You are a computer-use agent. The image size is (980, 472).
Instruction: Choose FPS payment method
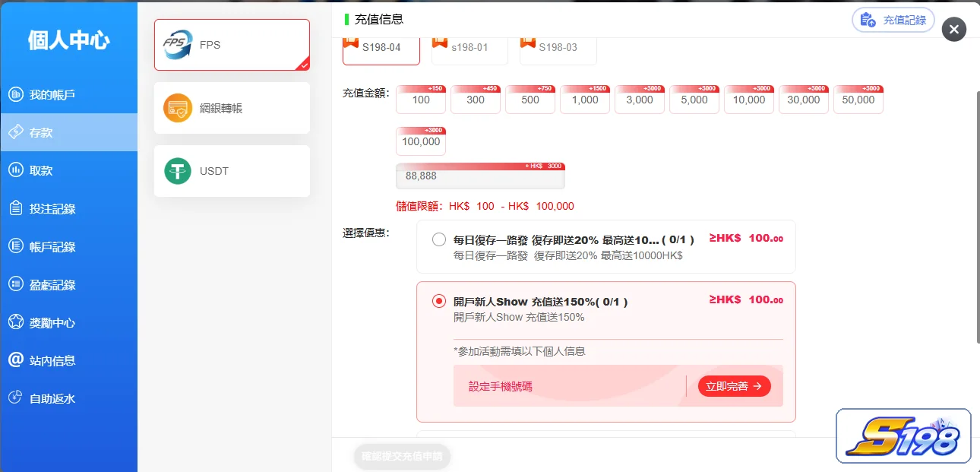(232, 45)
